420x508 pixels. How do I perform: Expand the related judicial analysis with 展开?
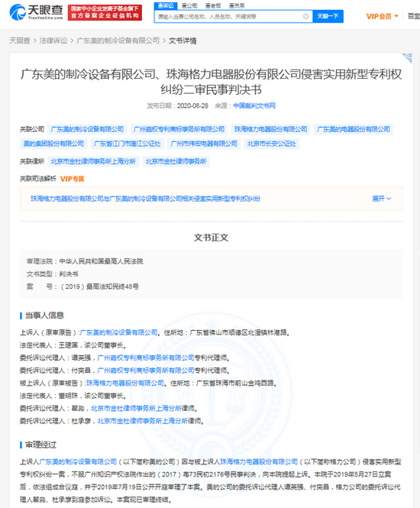coord(382,199)
